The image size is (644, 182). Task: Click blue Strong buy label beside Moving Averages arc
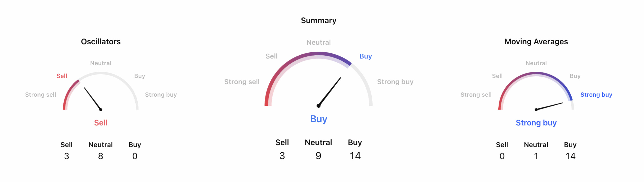coord(596,95)
